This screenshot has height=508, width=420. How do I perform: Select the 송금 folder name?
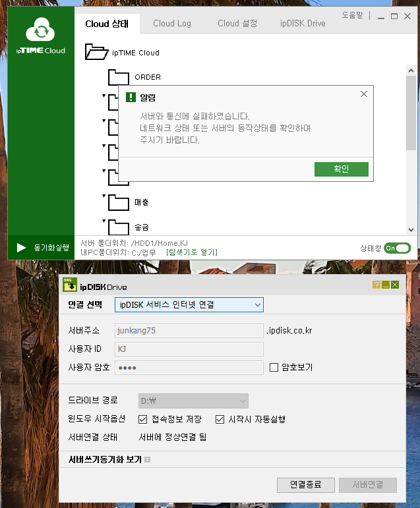141,227
